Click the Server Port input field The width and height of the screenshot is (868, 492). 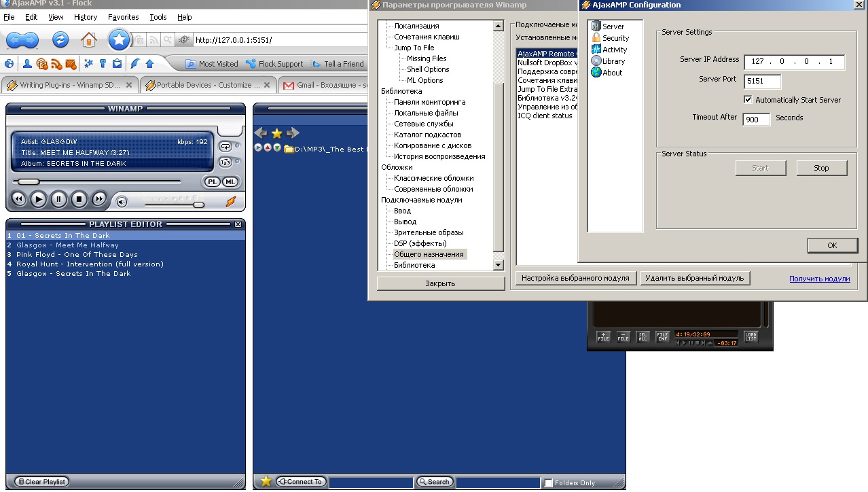pyautogui.click(x=763, y=82)
